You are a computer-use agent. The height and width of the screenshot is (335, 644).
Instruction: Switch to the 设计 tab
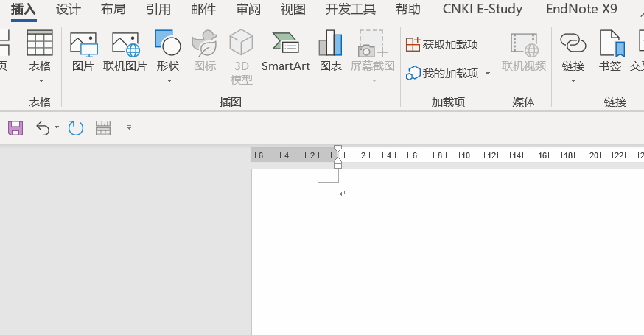(69, 9)
